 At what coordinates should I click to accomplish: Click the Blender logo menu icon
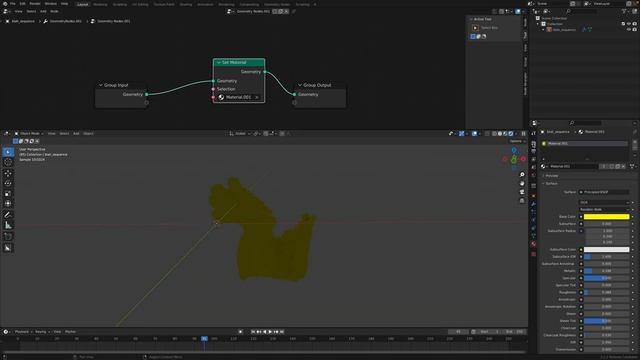(x=5, y=4)
